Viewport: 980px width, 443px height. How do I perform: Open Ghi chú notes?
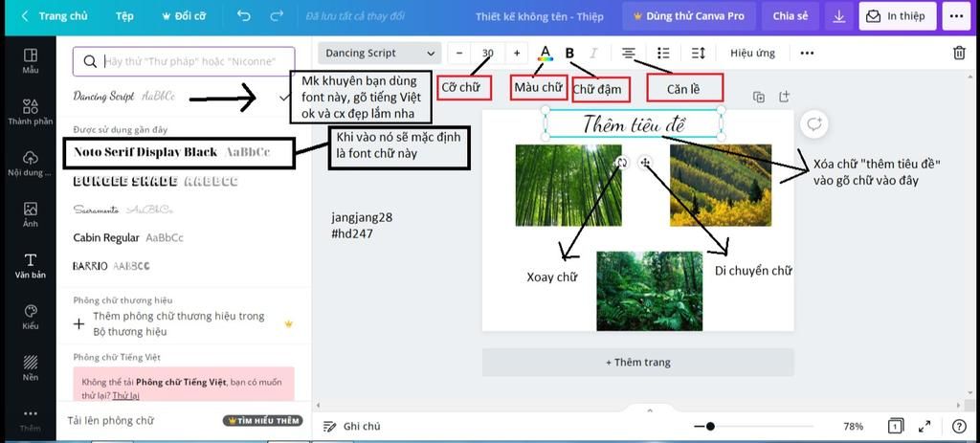352,426
